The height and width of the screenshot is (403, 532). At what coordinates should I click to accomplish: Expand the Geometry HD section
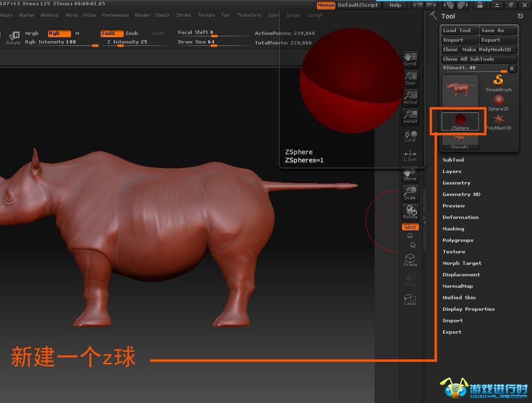coord(461,195)
